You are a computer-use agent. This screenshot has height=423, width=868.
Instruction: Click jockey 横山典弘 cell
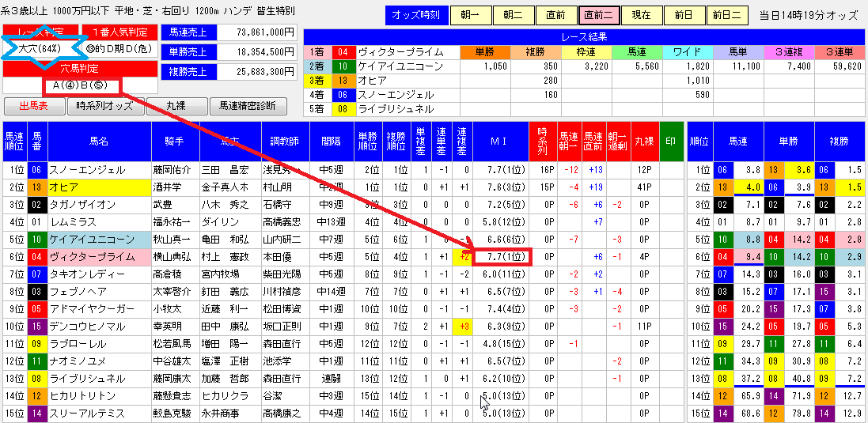pos(175,257)
